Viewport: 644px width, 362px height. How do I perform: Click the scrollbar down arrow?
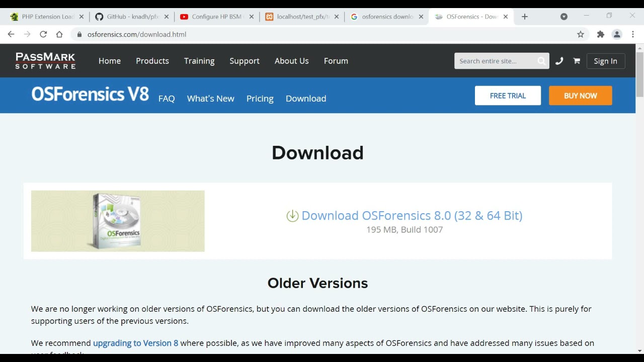click(x=640, y=350)
